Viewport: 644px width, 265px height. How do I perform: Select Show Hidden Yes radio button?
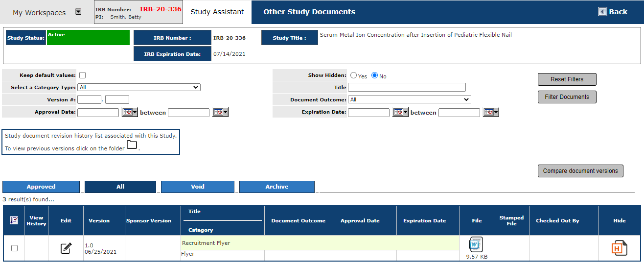pyautogui.click(x=353, y=75)
